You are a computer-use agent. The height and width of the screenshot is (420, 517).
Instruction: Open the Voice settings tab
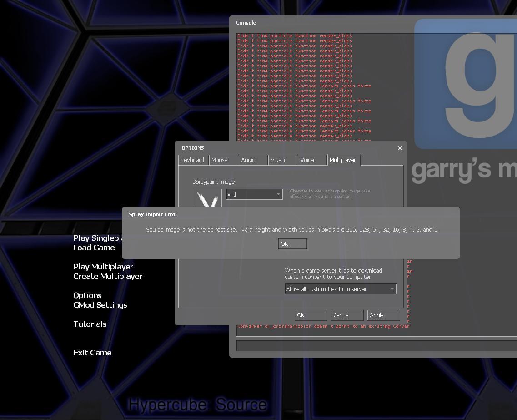coord(312,160)
